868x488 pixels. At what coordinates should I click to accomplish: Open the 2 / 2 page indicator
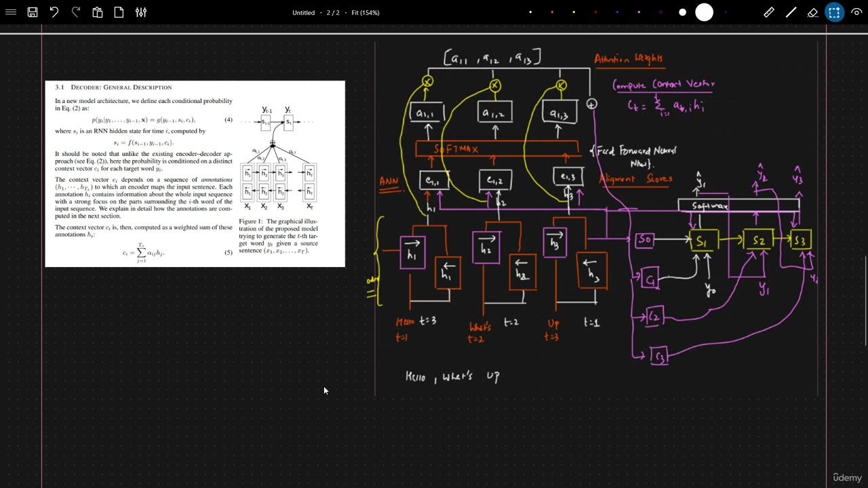[x=333, y=12]
